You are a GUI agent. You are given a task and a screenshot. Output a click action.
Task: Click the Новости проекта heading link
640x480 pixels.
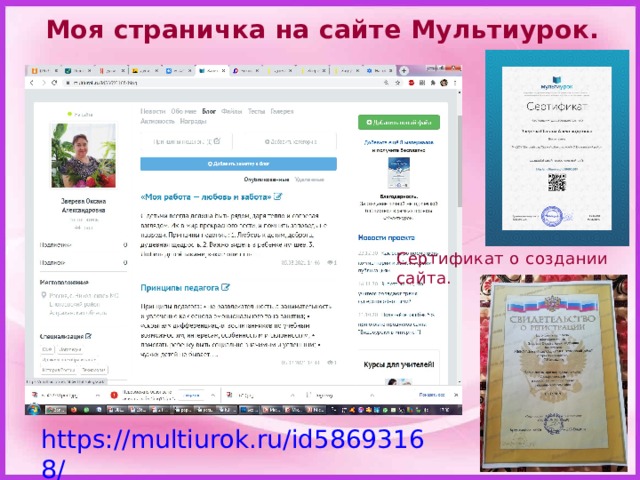click(x=386, y=238)
